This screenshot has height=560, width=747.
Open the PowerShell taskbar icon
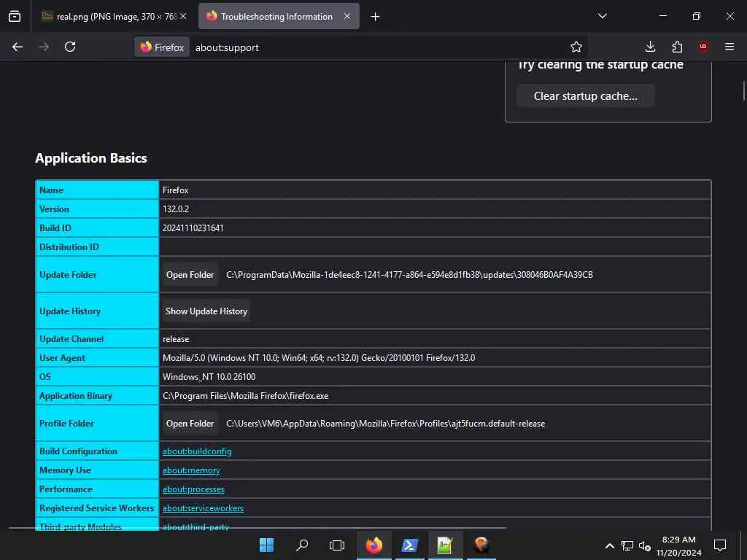[x=410, y=545]
